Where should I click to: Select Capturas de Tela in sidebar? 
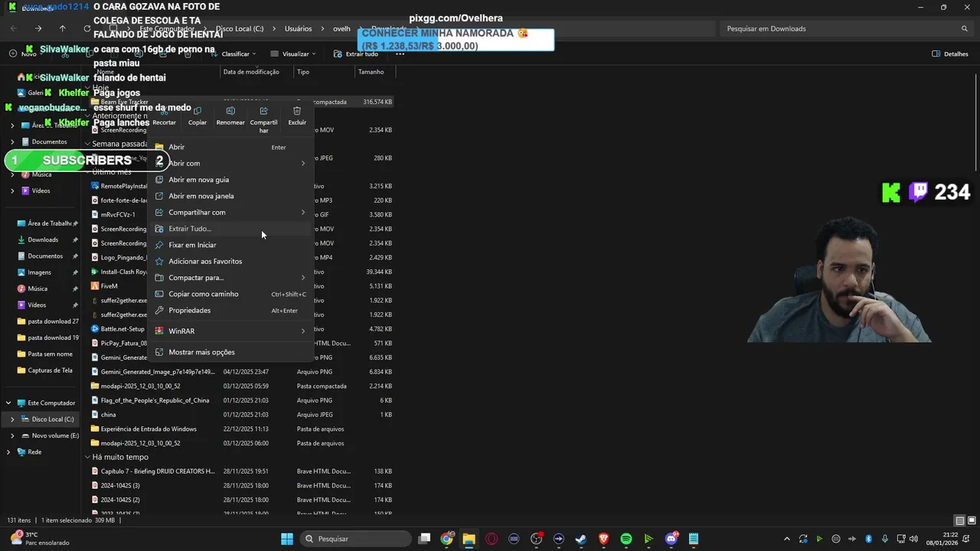tap(50, 370)
